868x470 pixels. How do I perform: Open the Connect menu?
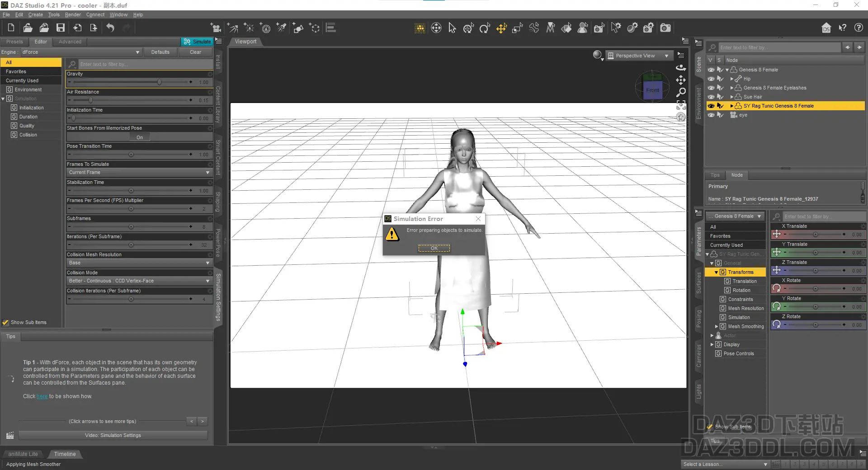[95, 14]
